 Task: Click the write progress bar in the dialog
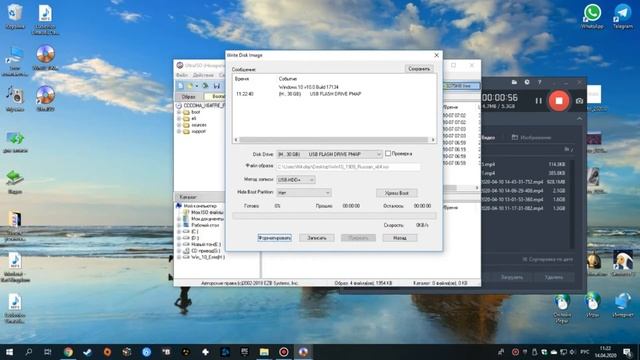(x=334, y=216)
